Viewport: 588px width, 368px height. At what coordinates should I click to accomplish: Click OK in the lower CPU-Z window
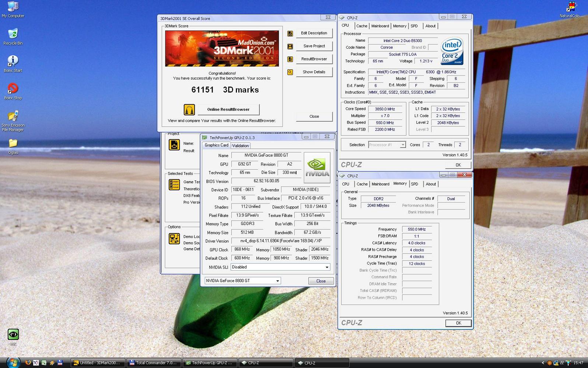pos(458,323)
